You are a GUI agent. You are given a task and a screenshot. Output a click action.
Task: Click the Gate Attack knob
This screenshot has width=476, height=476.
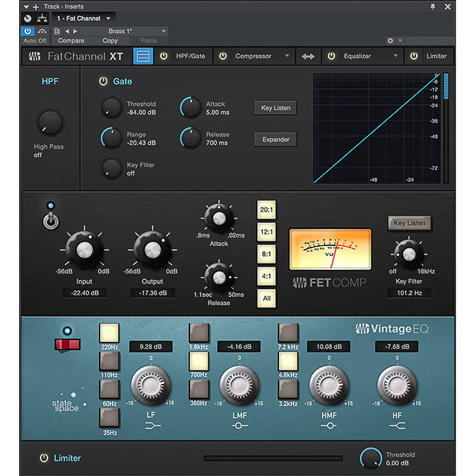[191, 107]
